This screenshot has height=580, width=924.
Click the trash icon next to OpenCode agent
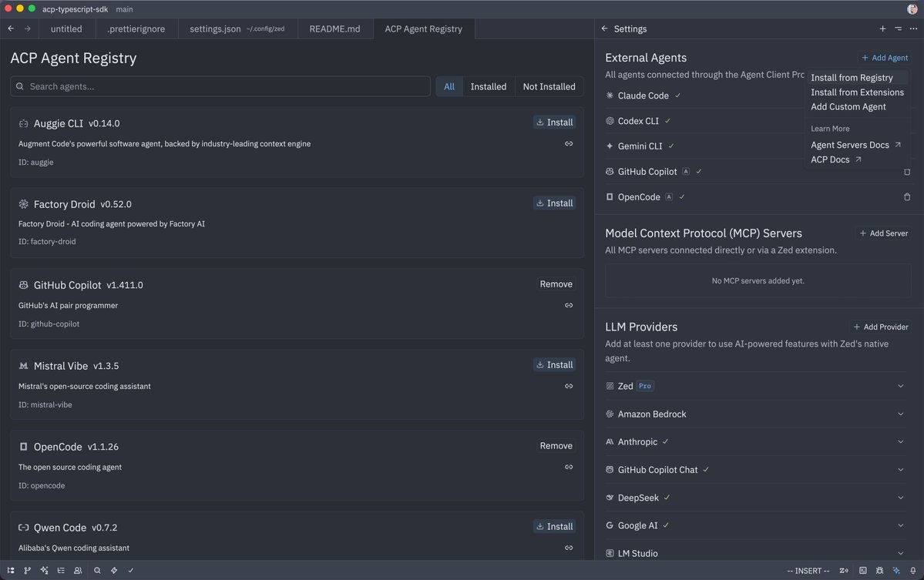pos(907,197)
